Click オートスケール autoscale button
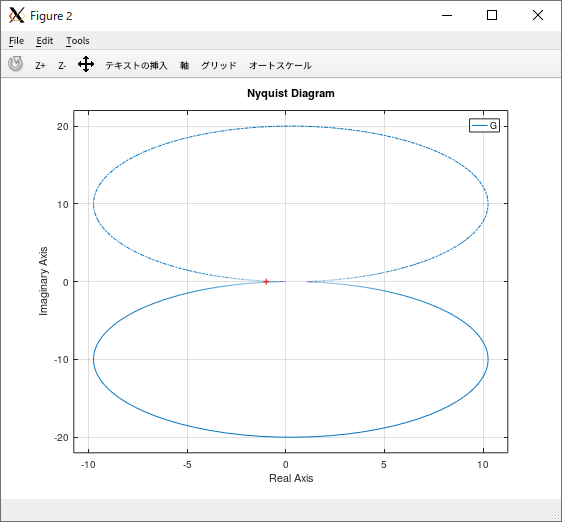The width and height of the screenshot is (562, 522). [x=280, y=66]
